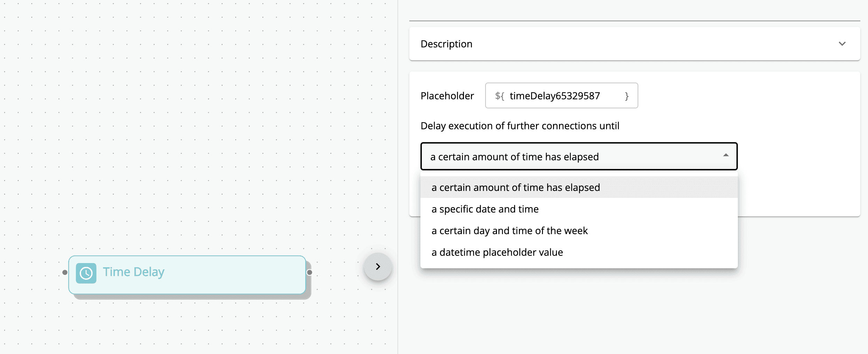
Task: Select the highlighted 'a certain amount of time has elapsed' row
Action: pyautogui.click(x=516, y=187)
